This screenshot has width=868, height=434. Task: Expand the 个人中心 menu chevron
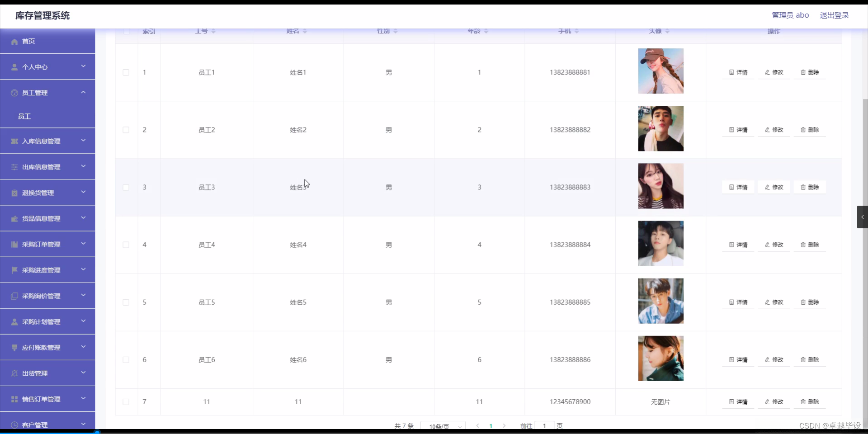tap(83, 66)
